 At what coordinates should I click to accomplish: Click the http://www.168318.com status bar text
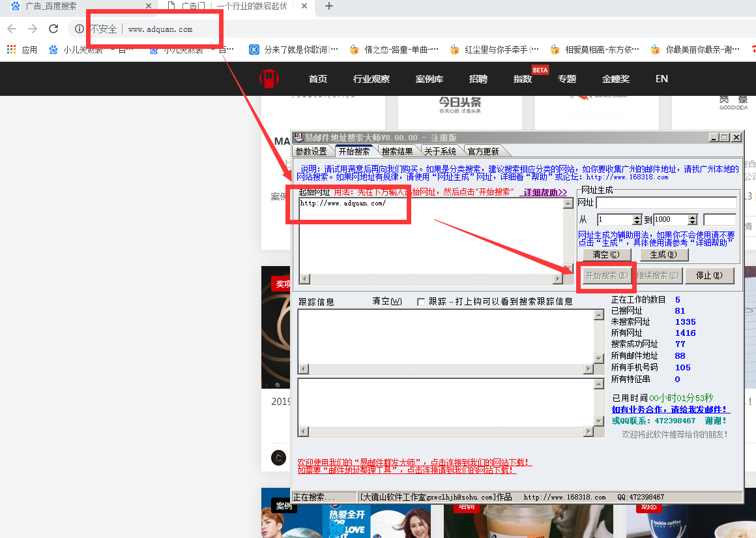[x=564, y=497]
